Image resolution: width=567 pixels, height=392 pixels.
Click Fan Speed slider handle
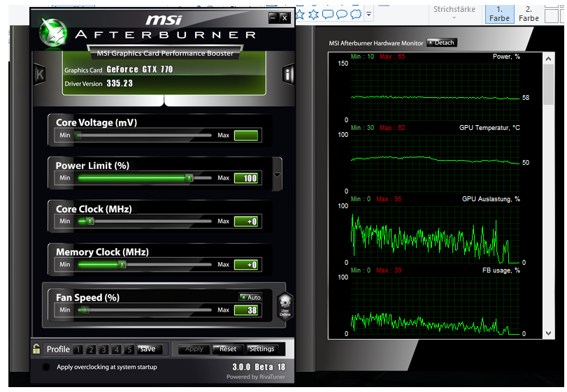pyautogui.click(x=85, y=310)
